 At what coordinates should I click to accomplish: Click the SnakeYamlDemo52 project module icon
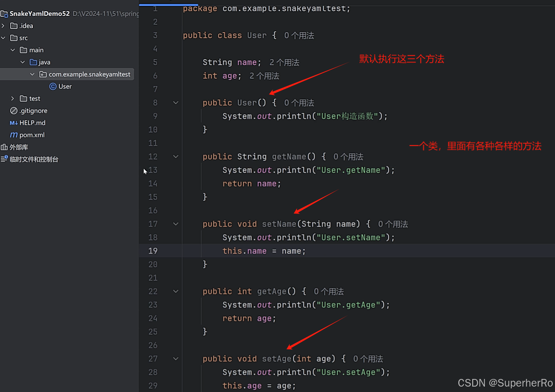click(x=4, y=13)
